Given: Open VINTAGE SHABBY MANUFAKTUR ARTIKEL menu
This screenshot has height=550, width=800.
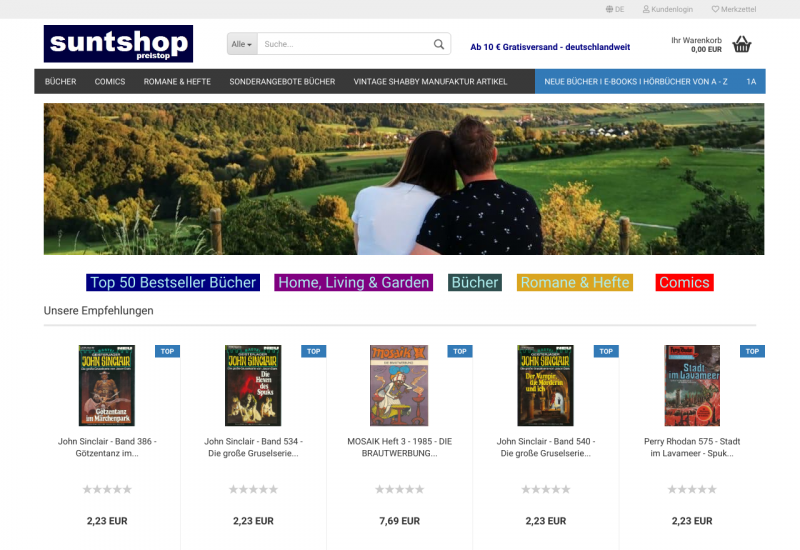Looking at the screenshot, I should click(x=430, y=82).
